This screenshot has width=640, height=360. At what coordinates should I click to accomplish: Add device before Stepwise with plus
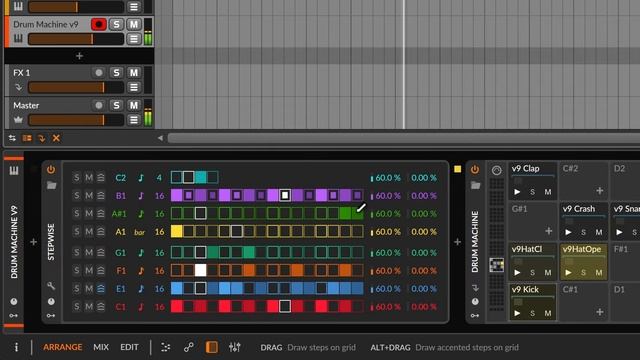coord(33,242)
